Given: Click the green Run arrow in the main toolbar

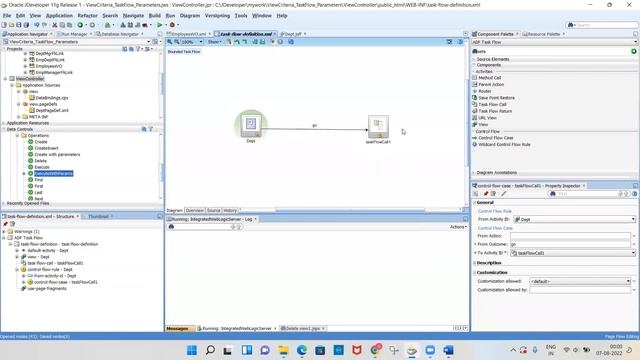Looking at the screenshot, I should (x=160, y=25).
